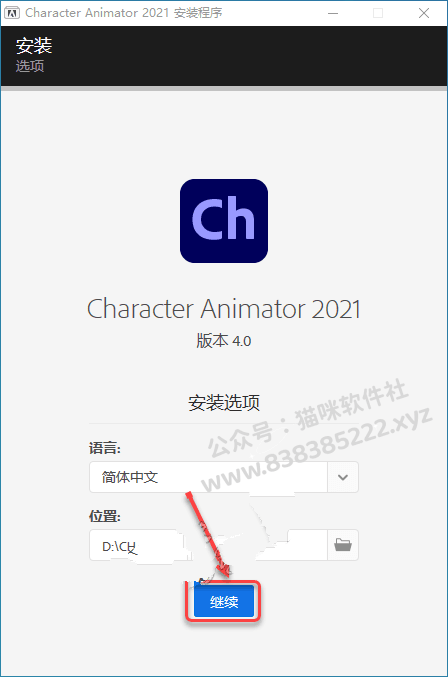Select the 简体中文 language combo box
The image size is (448, 677).
[x=224, y=477]
